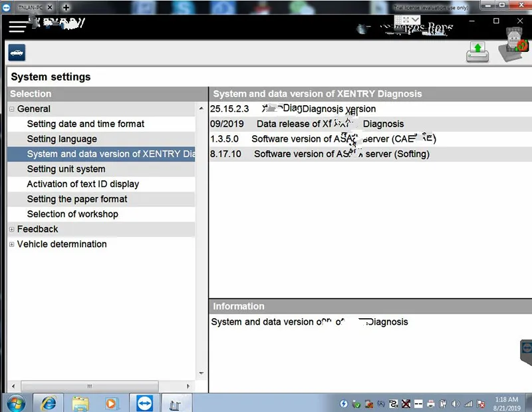This screenshot has width=532, height=412.
Task: Click the network signal bars tray icon
Action: pyautogui.click(x=468, y=404)
